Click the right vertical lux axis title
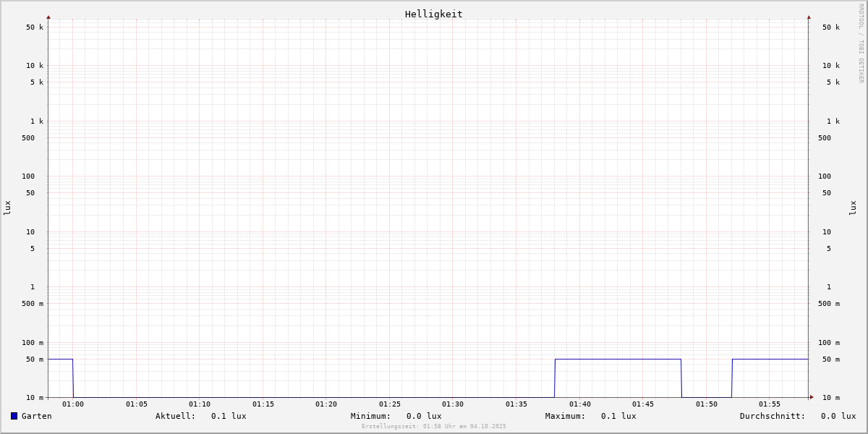868x434 pixels. [853, 208]
